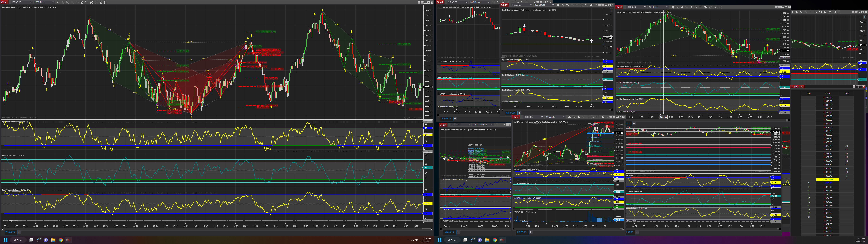Screen dimensions: 868x244
Task: Open NinjaTrader icon in the Windows taskbar
Action: pyautogui.click(x=68, y=240)
